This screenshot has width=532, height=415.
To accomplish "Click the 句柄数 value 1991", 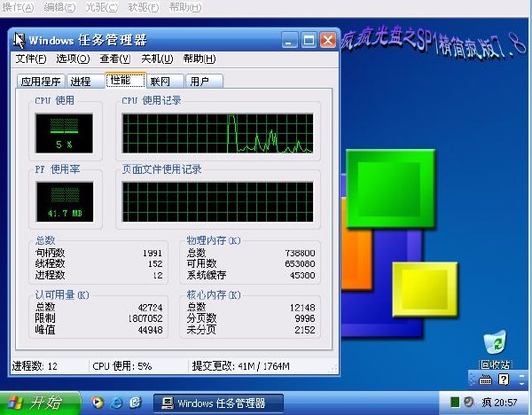I will coord(153,253).
